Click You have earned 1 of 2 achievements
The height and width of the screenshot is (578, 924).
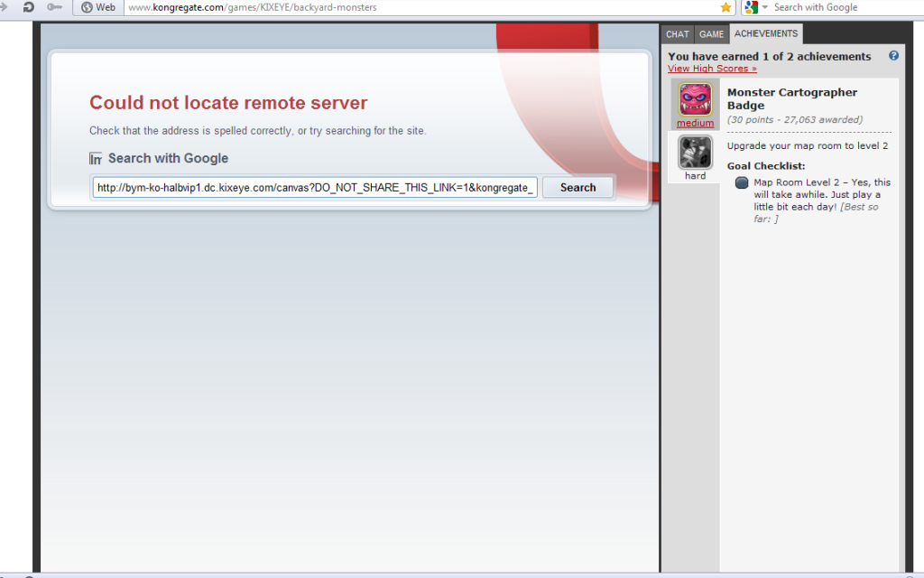pos(769,57)
